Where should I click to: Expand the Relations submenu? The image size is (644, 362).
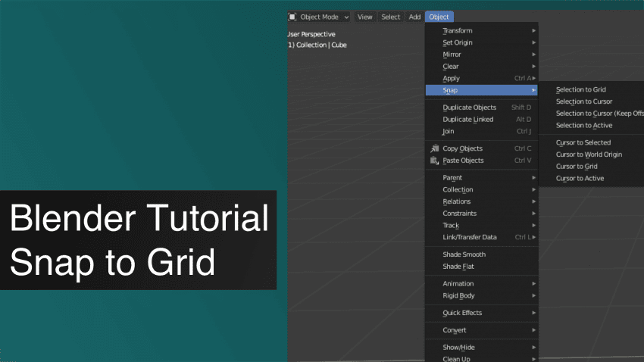[x=481, y=201]
